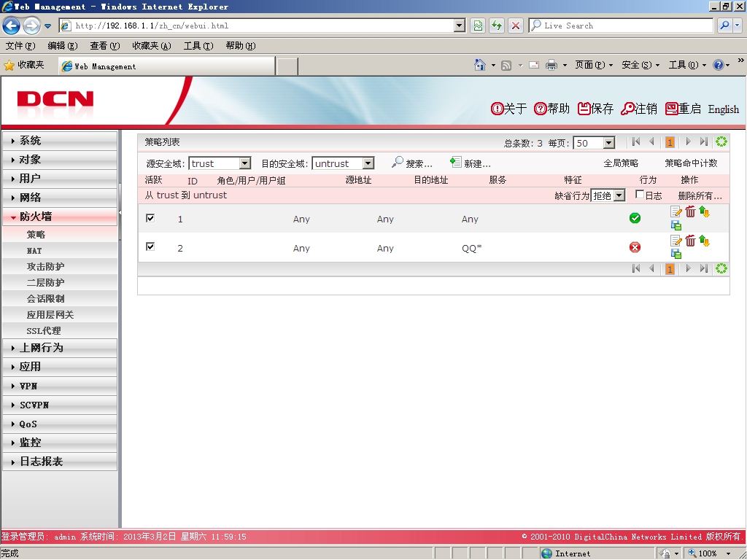Expand 上网行为 sidebar section
The width and height of the screenshot is (747, 560).
coord(60,348)
